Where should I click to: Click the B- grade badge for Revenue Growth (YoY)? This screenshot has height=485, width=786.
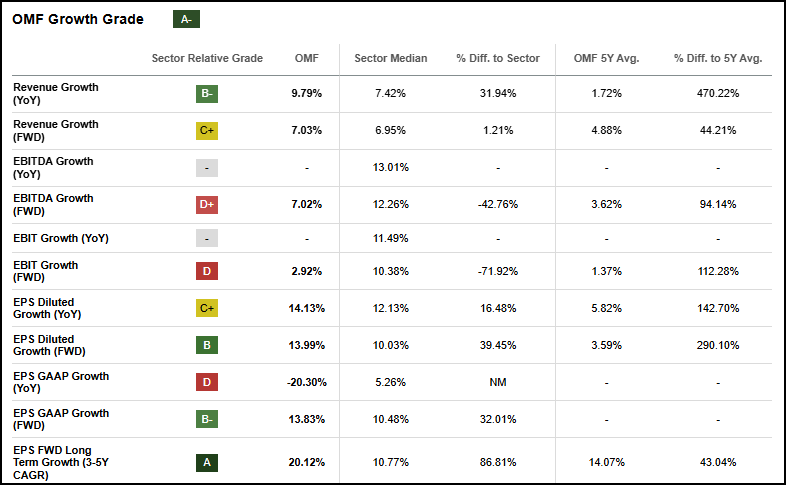(207, 94)
